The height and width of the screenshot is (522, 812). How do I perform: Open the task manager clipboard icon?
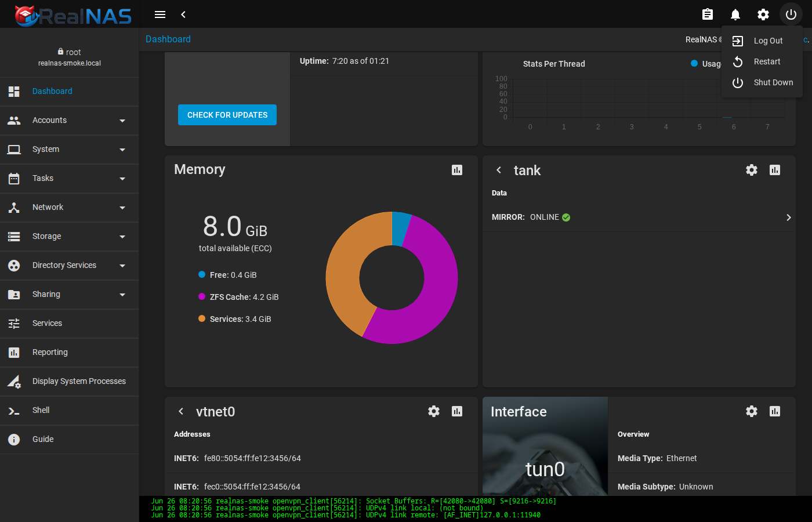coord(708,14)
